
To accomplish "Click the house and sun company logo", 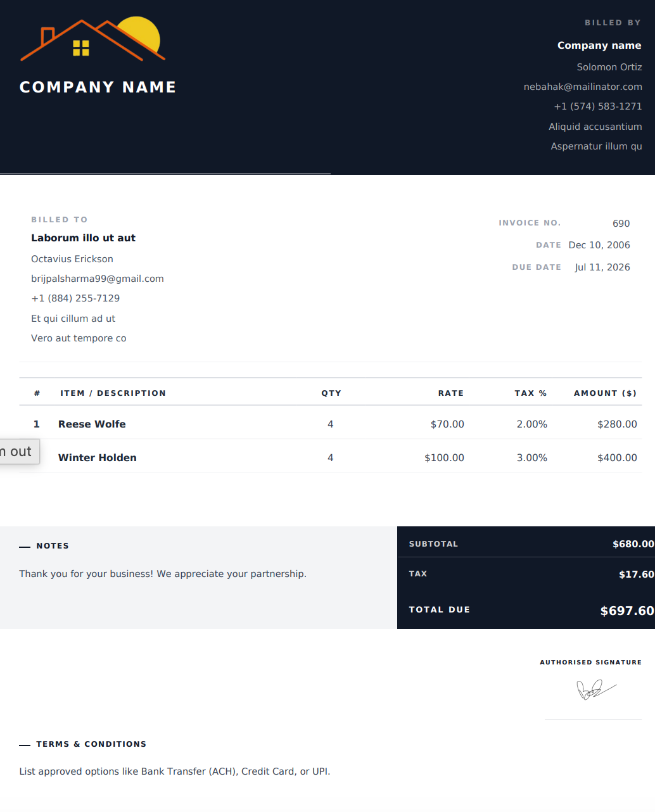I will click(x=93, y=39).
